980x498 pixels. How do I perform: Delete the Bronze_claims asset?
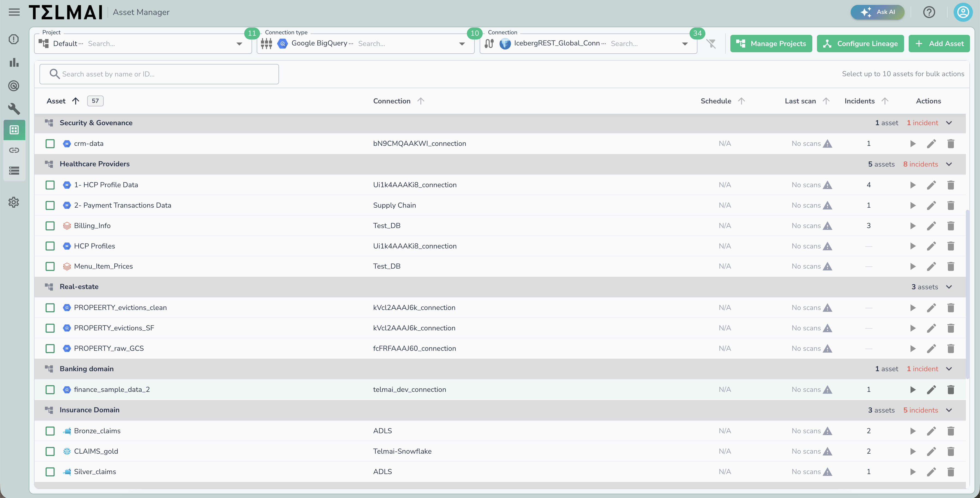(x=950, y=431)
